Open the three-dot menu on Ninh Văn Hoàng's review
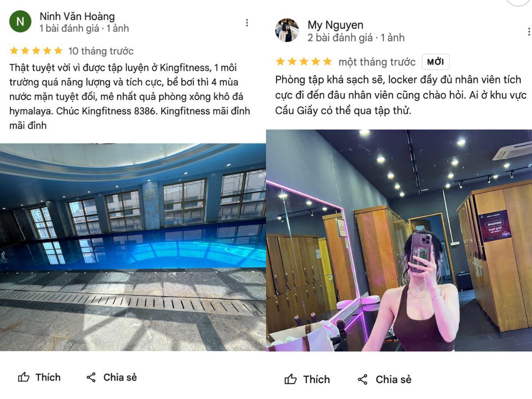Viewport: 532px width, 399px height. pos(247,23)
